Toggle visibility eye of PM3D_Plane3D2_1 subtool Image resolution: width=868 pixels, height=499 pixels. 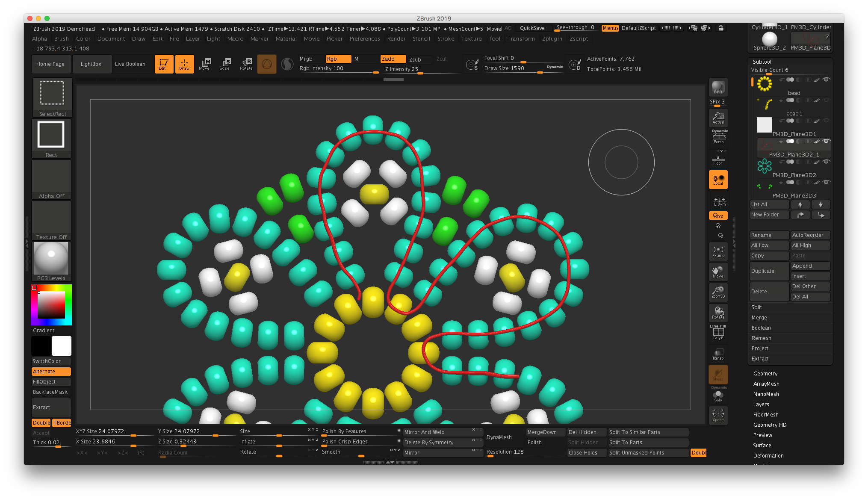[826, 141]
